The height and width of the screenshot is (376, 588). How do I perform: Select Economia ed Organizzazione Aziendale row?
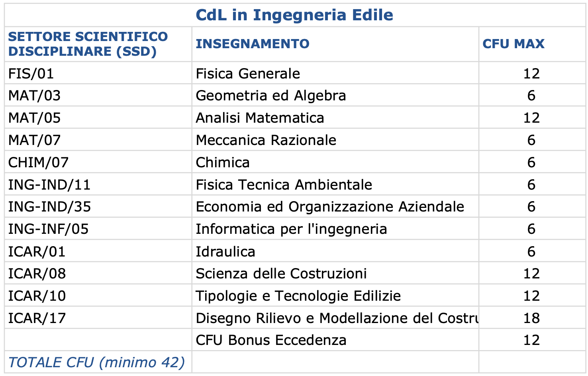(x=295, y=207)
